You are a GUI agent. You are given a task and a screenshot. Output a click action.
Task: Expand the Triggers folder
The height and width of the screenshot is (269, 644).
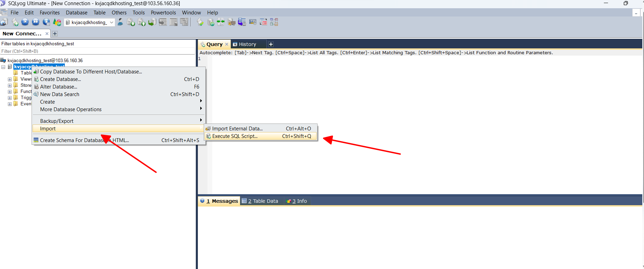(x=10, y=98)
